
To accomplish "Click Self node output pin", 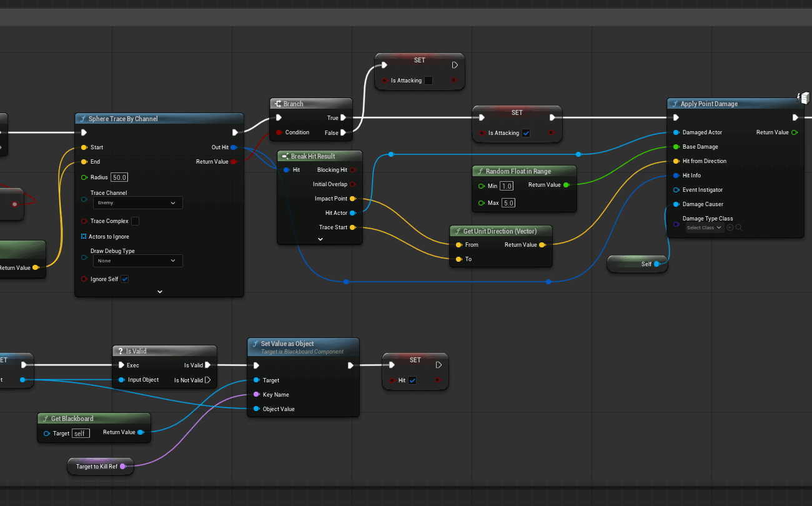I will coord(656,264).
